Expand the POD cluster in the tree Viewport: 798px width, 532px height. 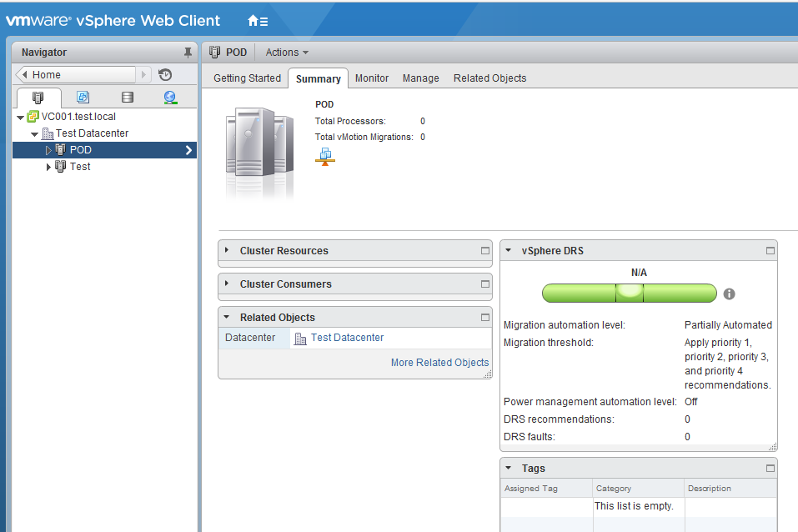(x=48, y=150)
